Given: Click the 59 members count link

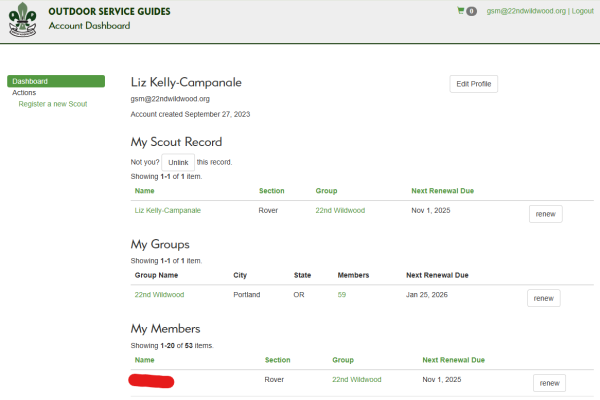Looking at the screenshot, I should coord(342,295).
